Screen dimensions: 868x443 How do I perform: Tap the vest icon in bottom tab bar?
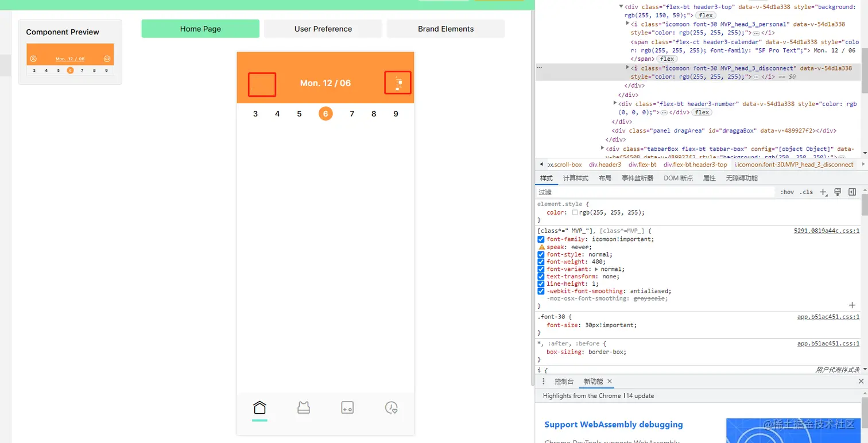pos(304,407)
